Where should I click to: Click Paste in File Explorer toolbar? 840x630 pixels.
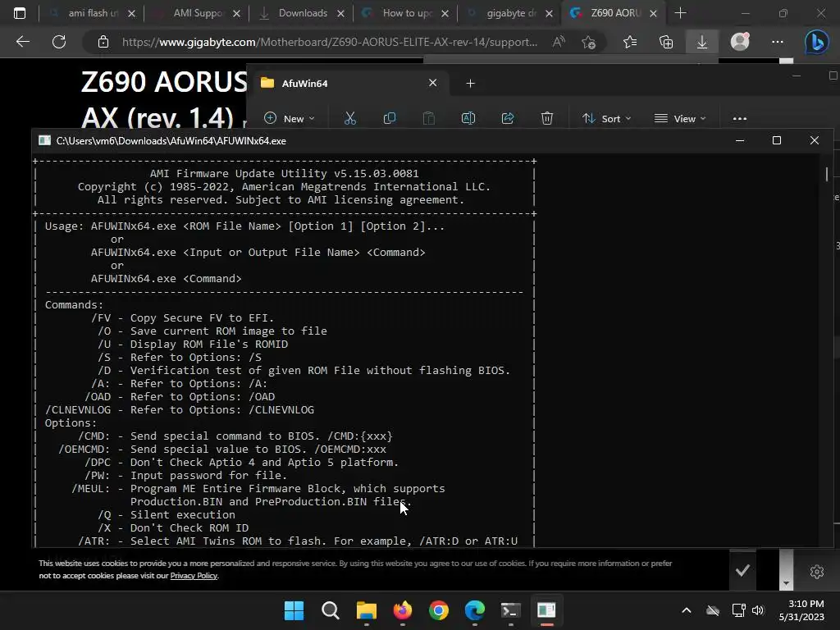point(428,118)
